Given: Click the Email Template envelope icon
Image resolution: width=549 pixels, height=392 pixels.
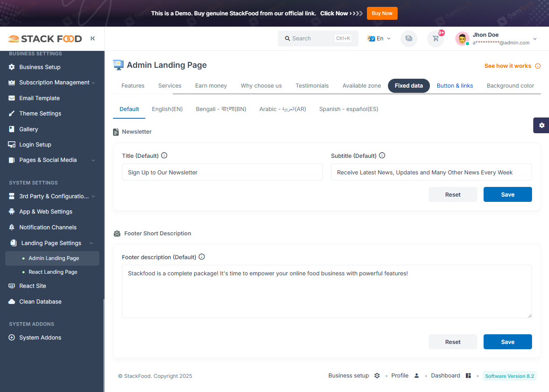Looking at the screenshot, I should tap(12, 98).
